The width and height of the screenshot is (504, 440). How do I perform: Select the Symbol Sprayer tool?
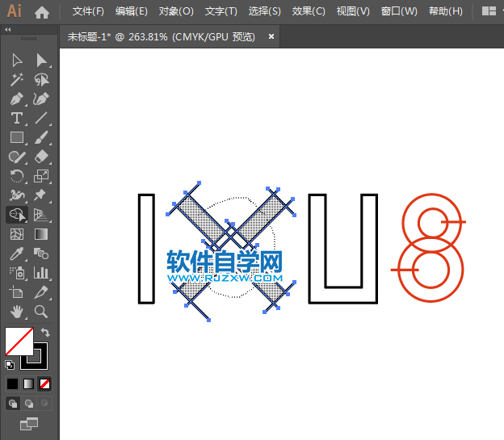[x=17, y=273]
